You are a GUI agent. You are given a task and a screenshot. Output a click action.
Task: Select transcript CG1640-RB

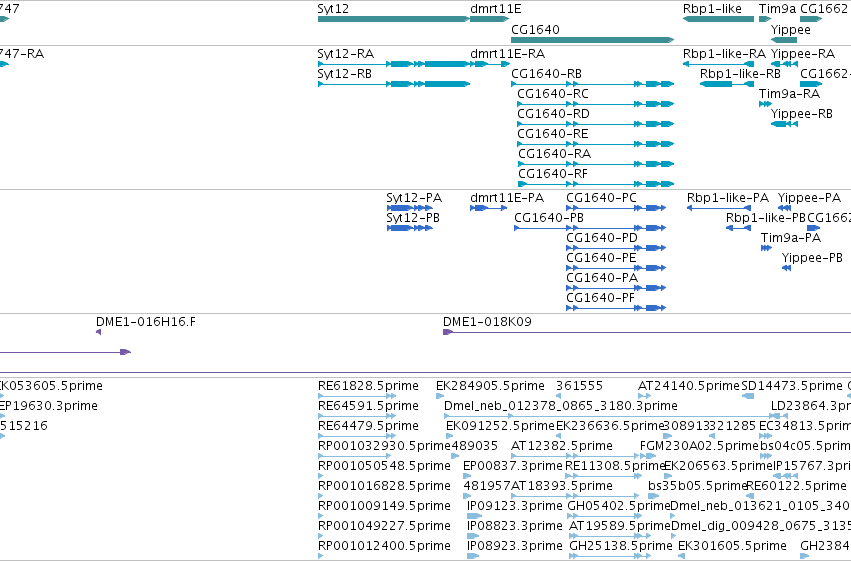click(593, 84)
